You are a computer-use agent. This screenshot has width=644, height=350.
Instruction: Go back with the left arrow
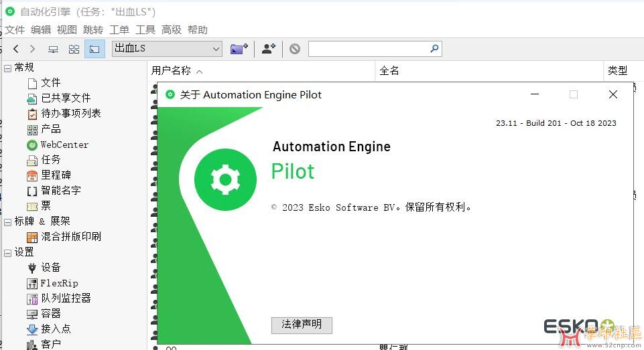tap(15, 49)
